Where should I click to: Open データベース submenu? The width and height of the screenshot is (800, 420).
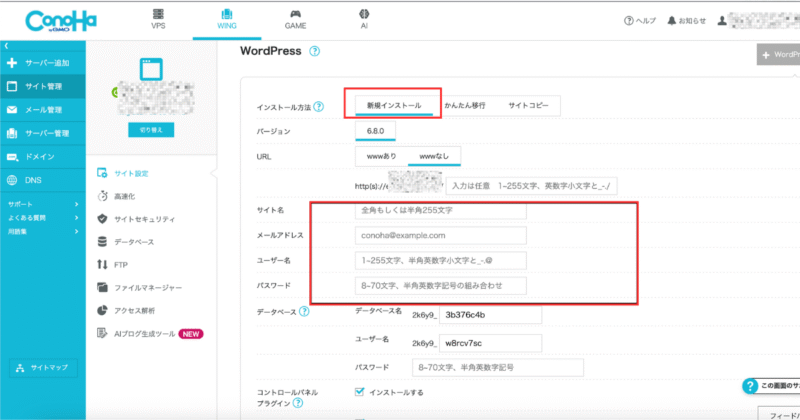[126, 242]
